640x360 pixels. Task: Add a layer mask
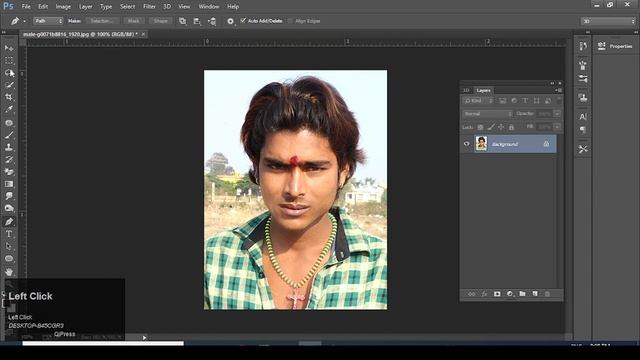tap(497, 294)
